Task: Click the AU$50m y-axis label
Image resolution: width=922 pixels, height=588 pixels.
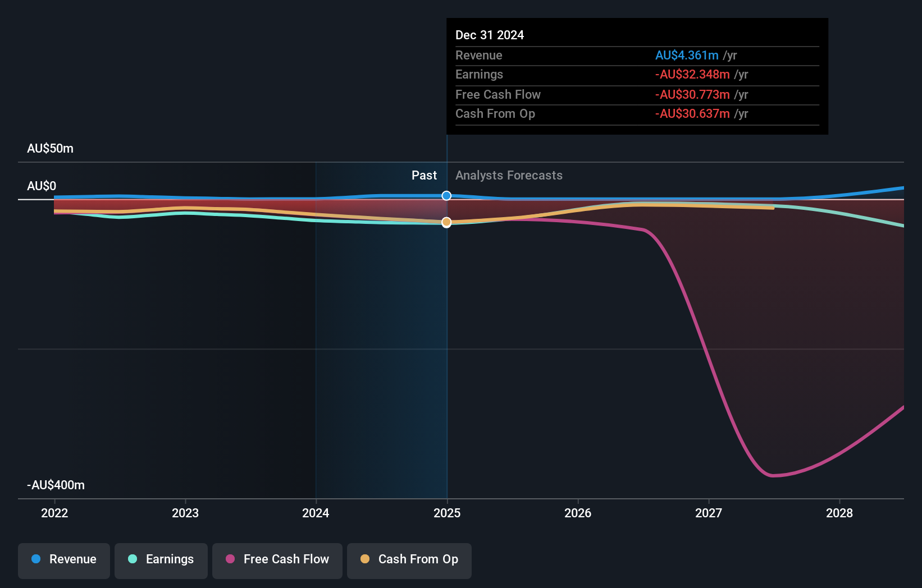Action: pyautogui.click(x=50, y=149)
